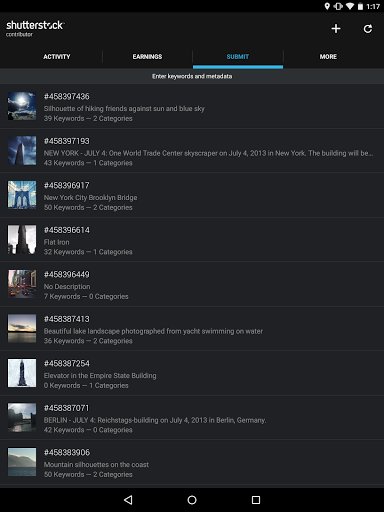Open the Flat Iron item #458396614
Viewport: 384px width, 512px height.
[x=192, y=240]
